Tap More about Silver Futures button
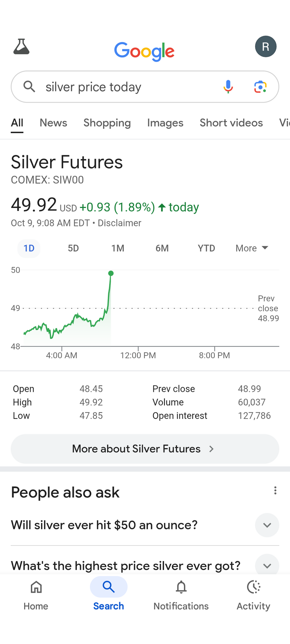Image resolution: width=290 pixels, height=644 pixels. tap(145, 449)
